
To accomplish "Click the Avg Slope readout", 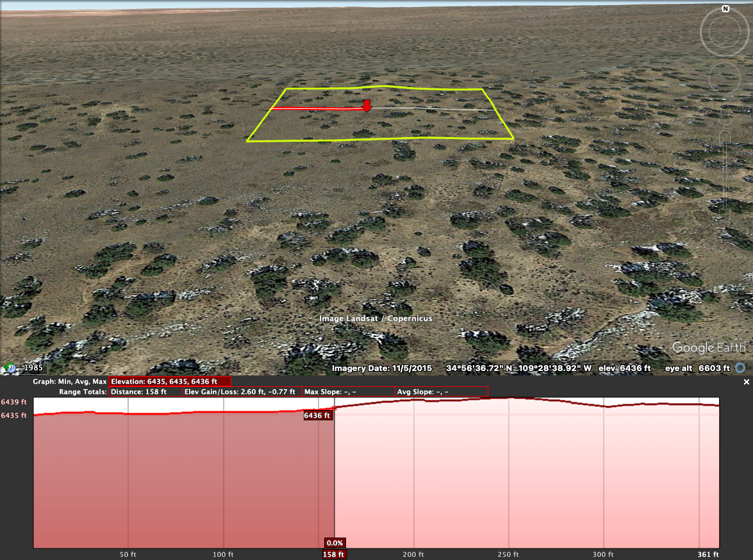I will tap(442, 392).
